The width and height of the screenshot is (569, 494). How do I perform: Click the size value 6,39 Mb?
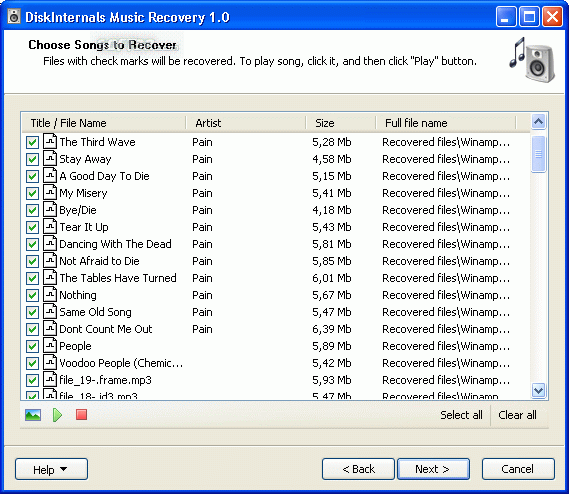pos(332,329)
